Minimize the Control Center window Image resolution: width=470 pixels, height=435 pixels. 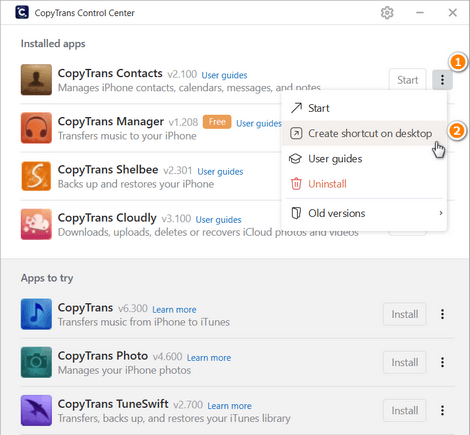click(x=420, y=13)
